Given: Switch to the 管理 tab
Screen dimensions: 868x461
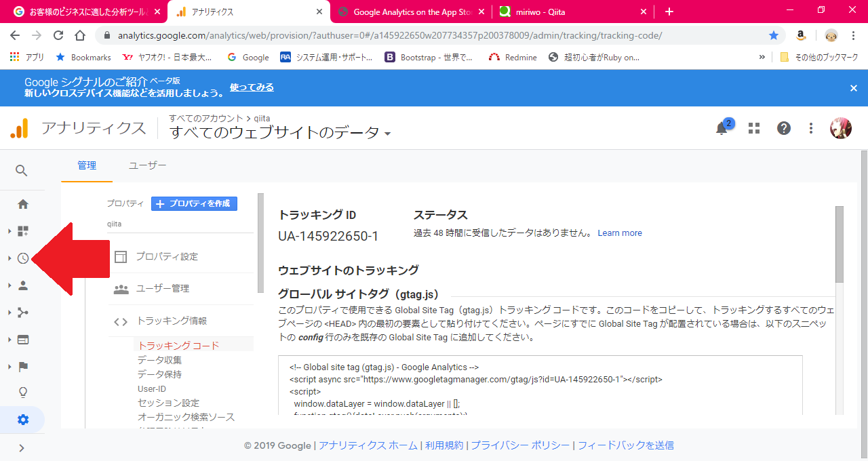Looking at the screenshot, I should (87, 165).
